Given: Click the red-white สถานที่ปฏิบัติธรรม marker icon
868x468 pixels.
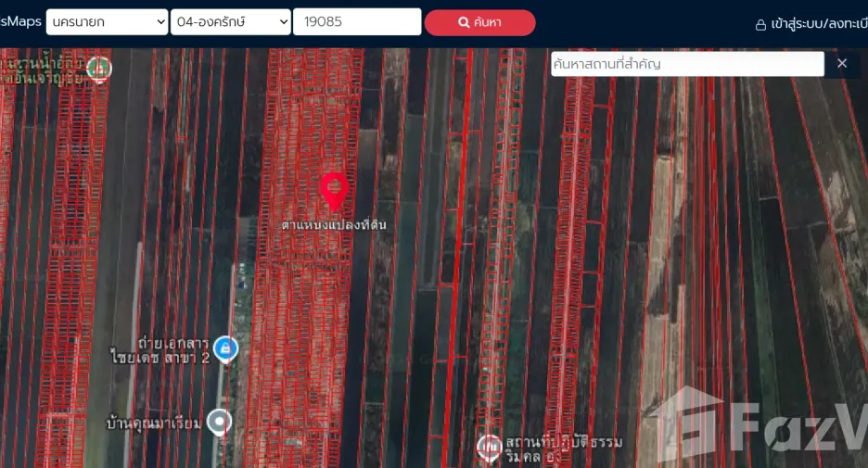Looking at the screenshot, I should [x=490, y=447].
